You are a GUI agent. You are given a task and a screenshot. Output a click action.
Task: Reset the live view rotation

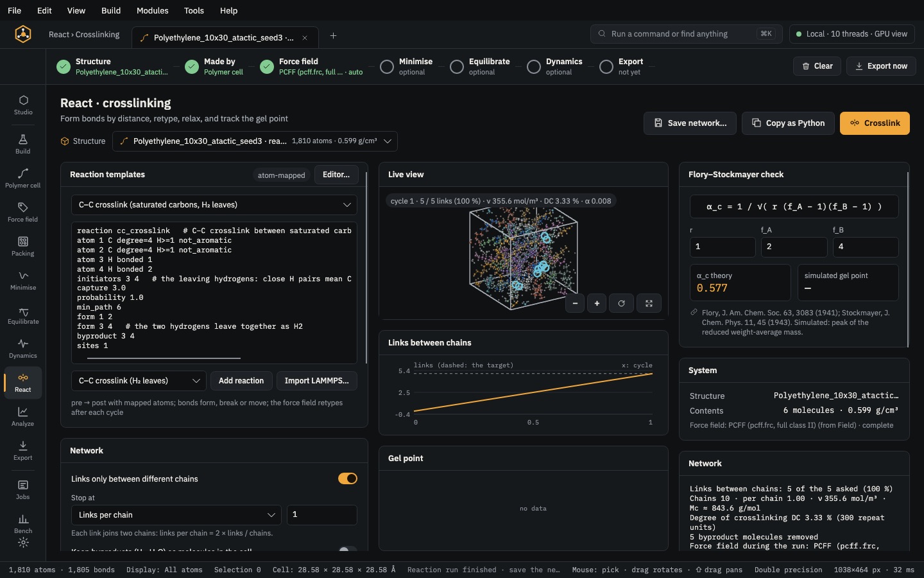tap(621, 303)
